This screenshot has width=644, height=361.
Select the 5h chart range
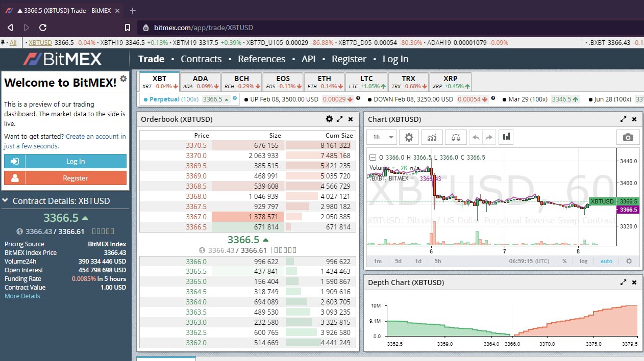pyautogui.click(x=438, y=261)
